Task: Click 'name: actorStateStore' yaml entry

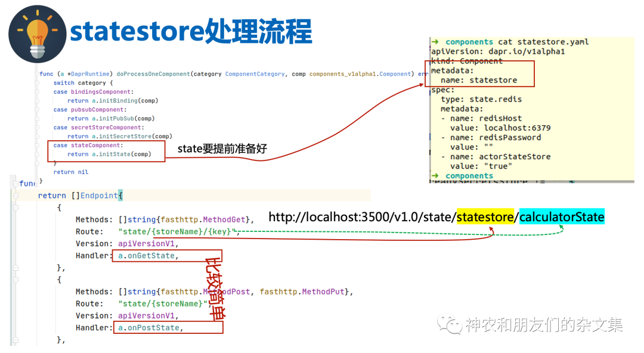Action: [500, 157]
